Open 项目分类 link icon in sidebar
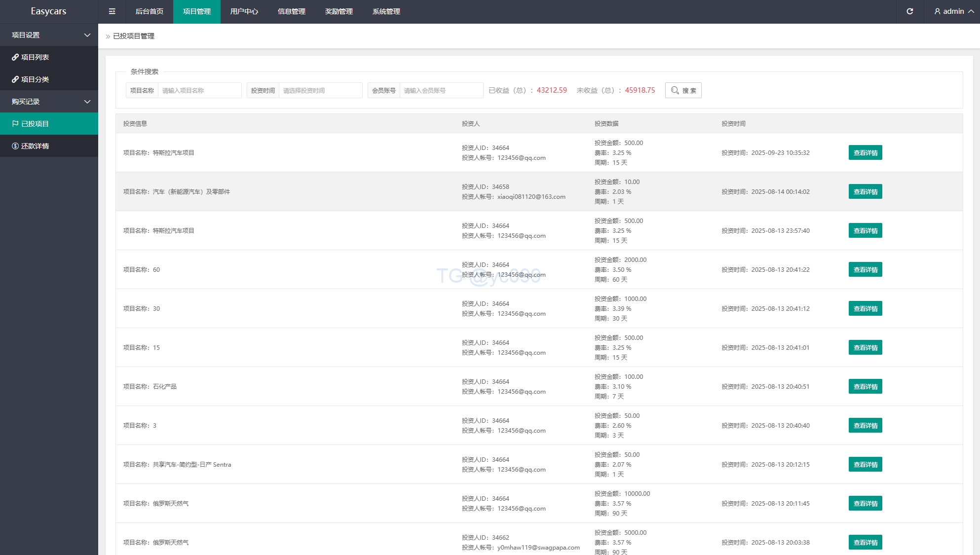The image size is (980, 555). [15, 79]
